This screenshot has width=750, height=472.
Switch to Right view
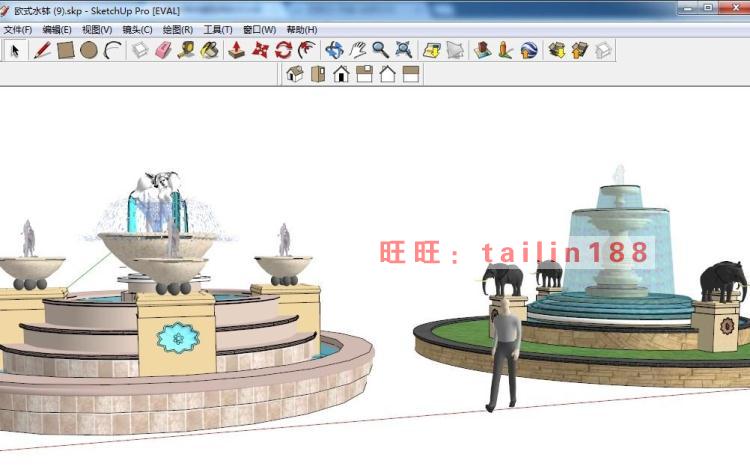point(364,74)
